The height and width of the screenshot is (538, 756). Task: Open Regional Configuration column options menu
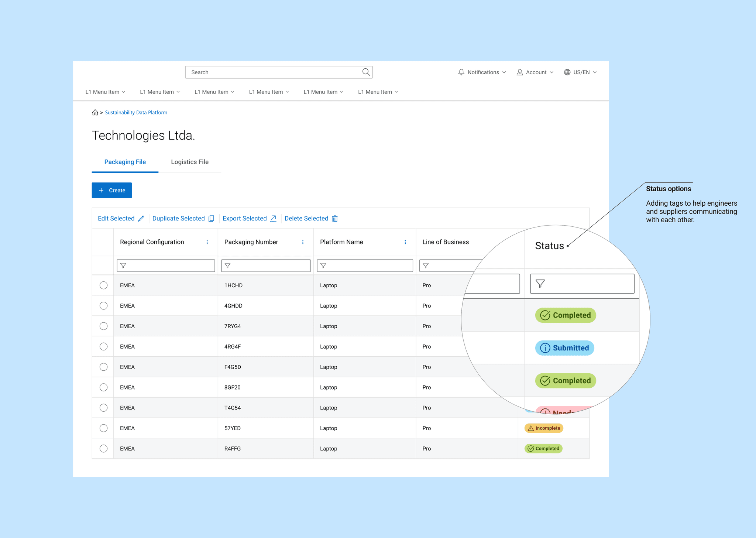tap(207, 242)
